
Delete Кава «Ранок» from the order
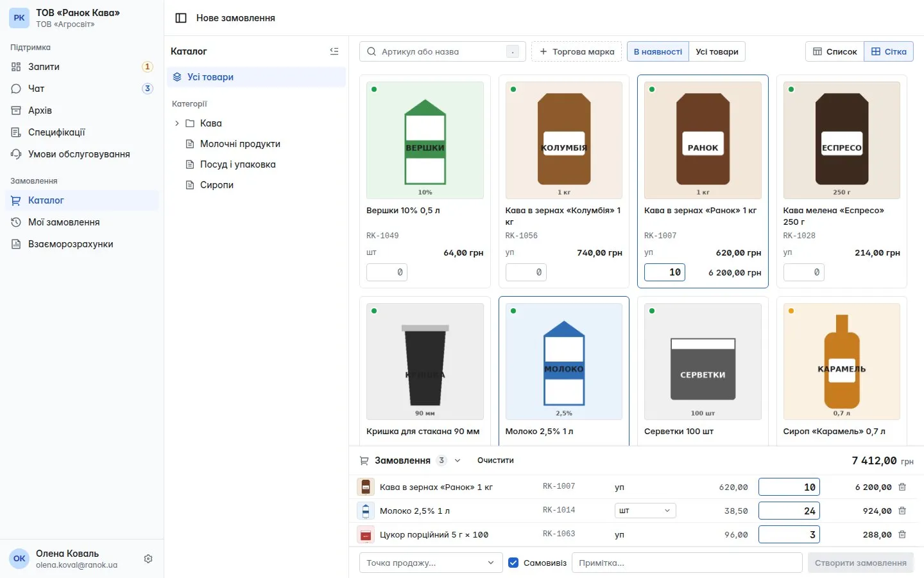click(902, 487)
